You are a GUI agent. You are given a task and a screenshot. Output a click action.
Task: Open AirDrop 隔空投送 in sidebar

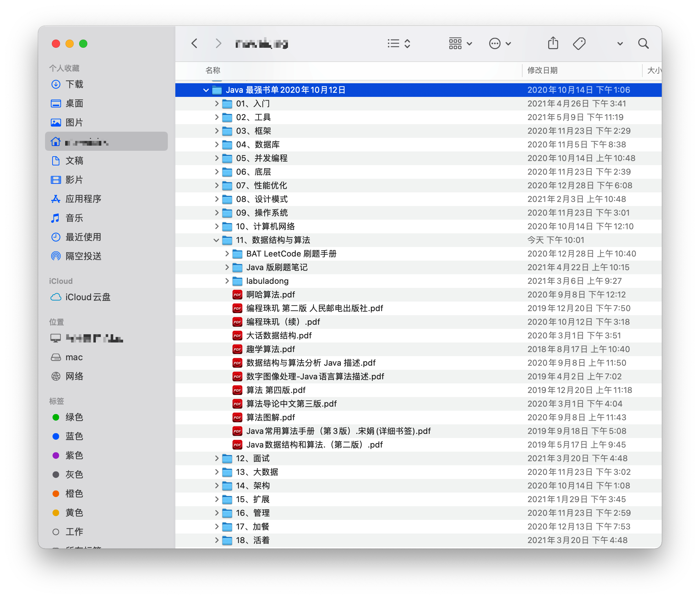(83, 256)
